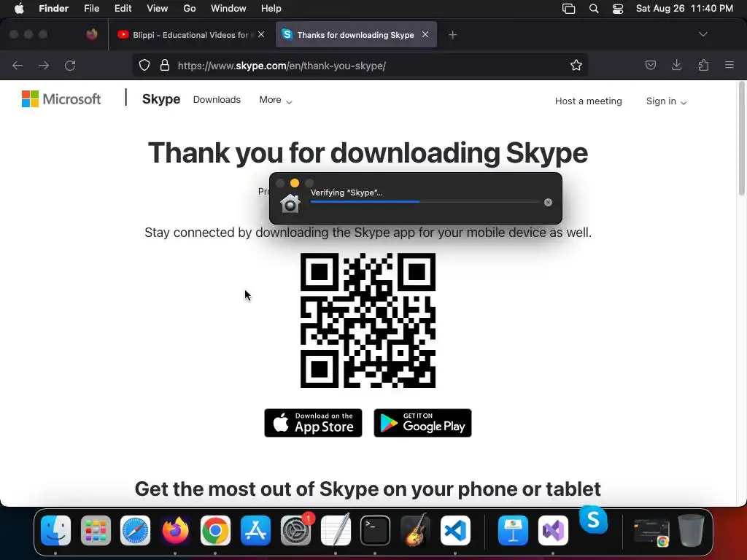This screenshot has height=560, width=747.
Task: Open the File menu
Action: 91,8
